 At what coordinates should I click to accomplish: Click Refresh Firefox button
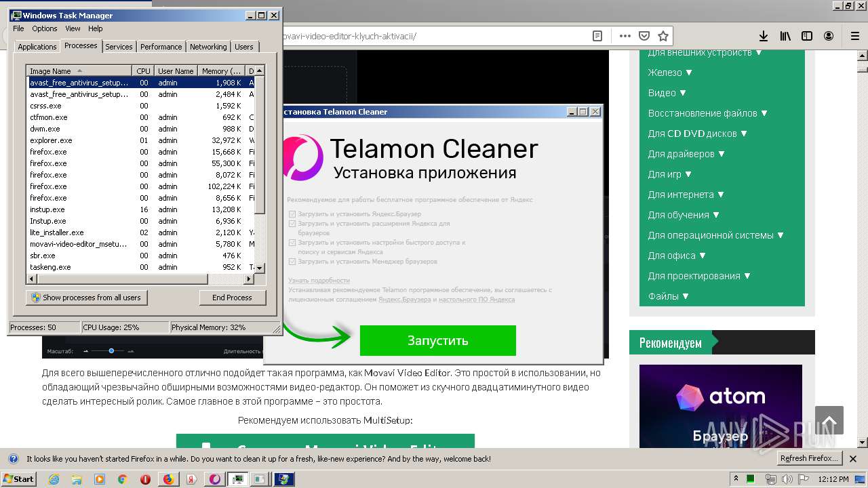click(810, 458)
